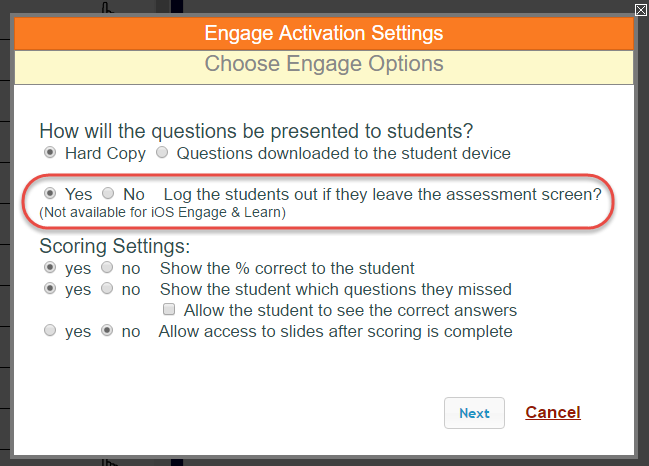Select yes for access to slides after scoring
The width and height of the screenshot is (649, 466).
click(x=50, y=331)
